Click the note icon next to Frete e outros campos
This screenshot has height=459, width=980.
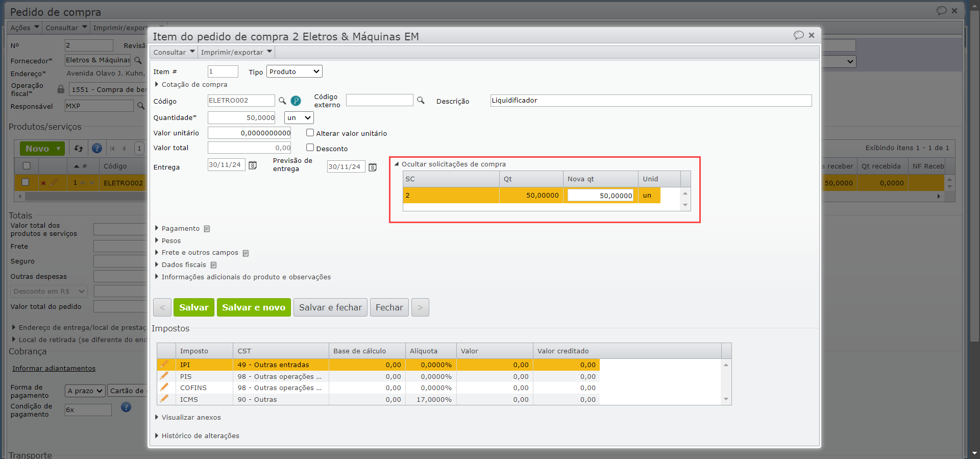tap(246, 253)
